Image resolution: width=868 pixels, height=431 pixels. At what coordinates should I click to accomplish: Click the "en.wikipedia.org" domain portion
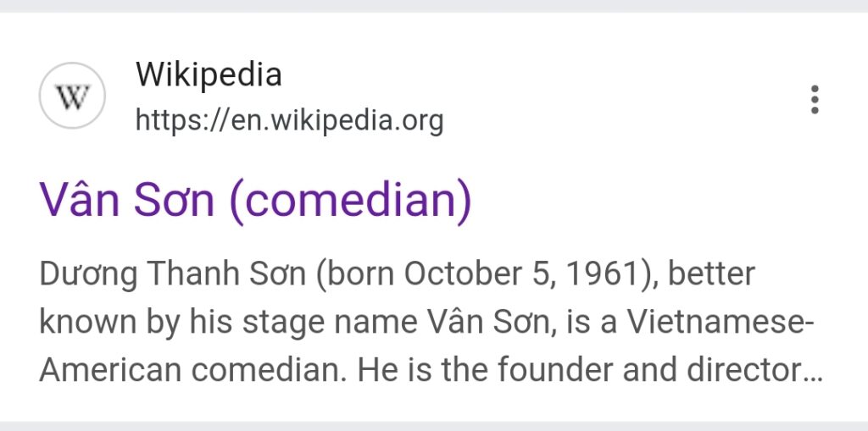click(x=337, y=121)
